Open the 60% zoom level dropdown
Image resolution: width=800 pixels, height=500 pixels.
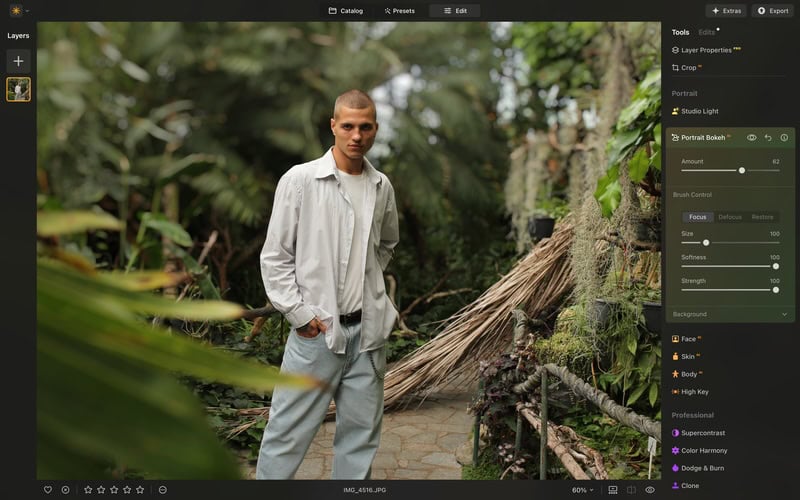tap(583, 490)
